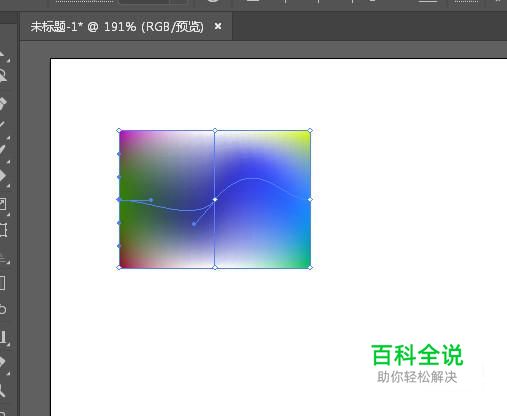Click the direction handle end below the center point
The height and width of the screenshot is (416, 507).
(x=194, y=224)
